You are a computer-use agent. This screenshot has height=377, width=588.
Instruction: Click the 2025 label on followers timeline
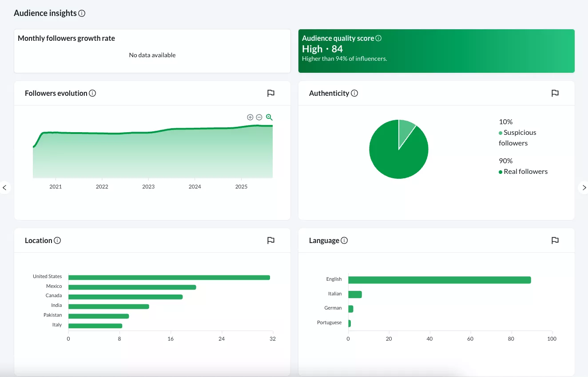241,187
